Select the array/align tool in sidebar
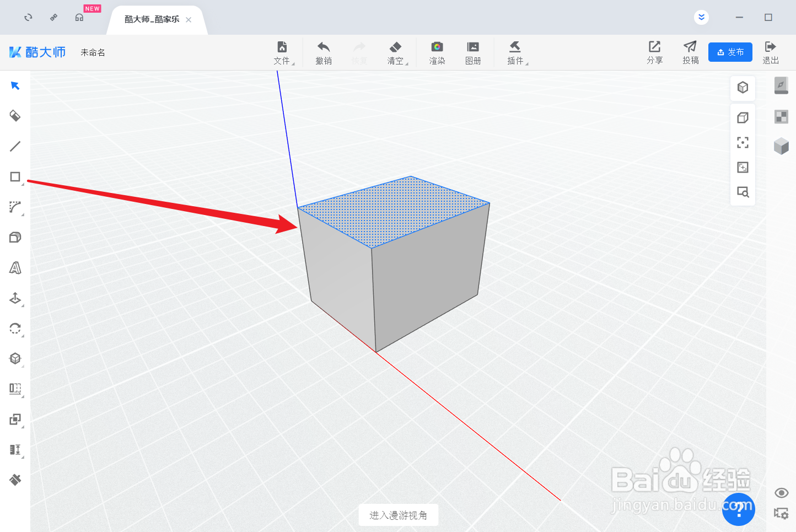 pos(15,389)
